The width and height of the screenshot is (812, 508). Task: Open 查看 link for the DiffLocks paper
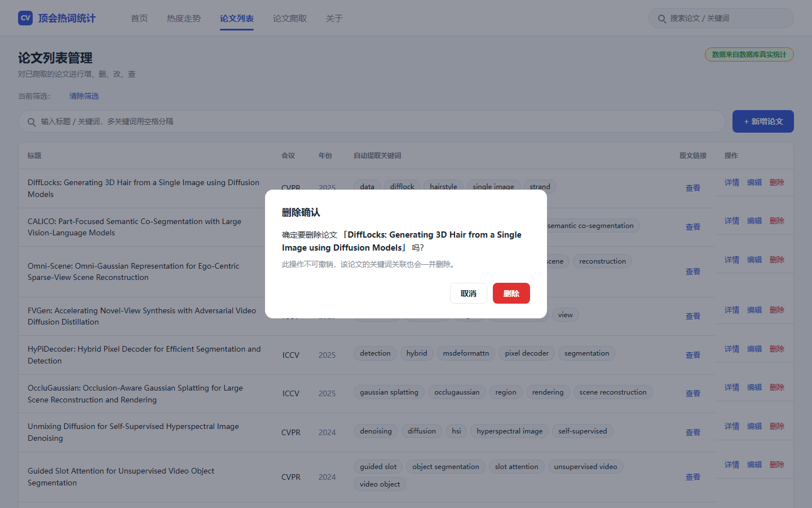point(693,188)
